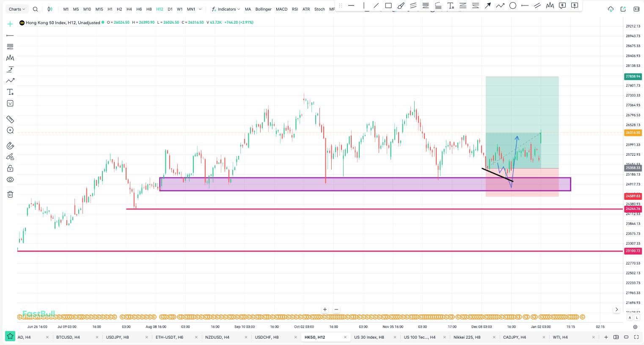Screen dimensions: 644x345
Task: Open the Charts dropdown menu
Action: point(17,9)
